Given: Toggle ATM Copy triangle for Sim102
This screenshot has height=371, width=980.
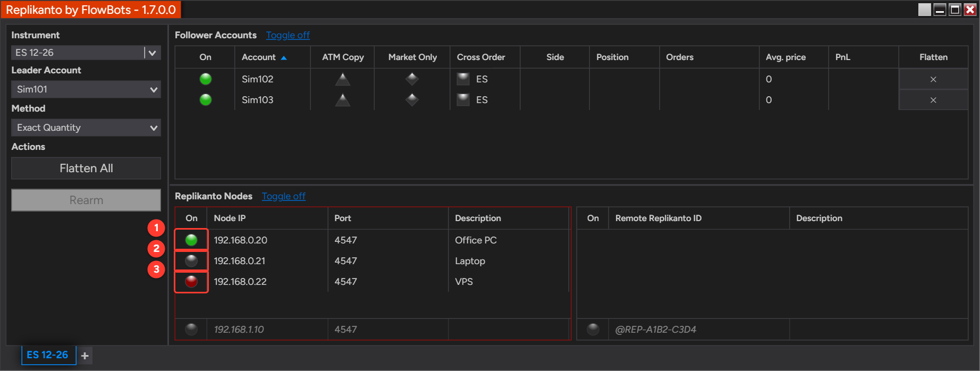Looking at the screenshot, I should pos(343,79).
